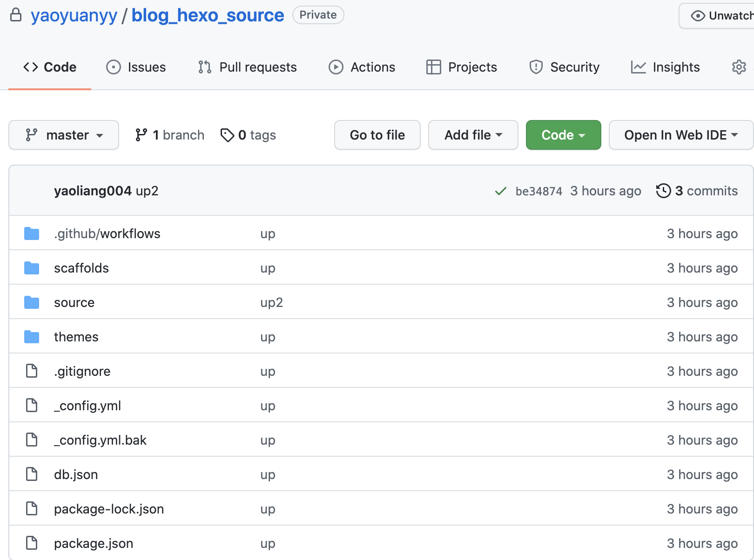Click the file icon beside db.json
The height and width of the screenshot is (560, 754).
(x=32, y=474)
